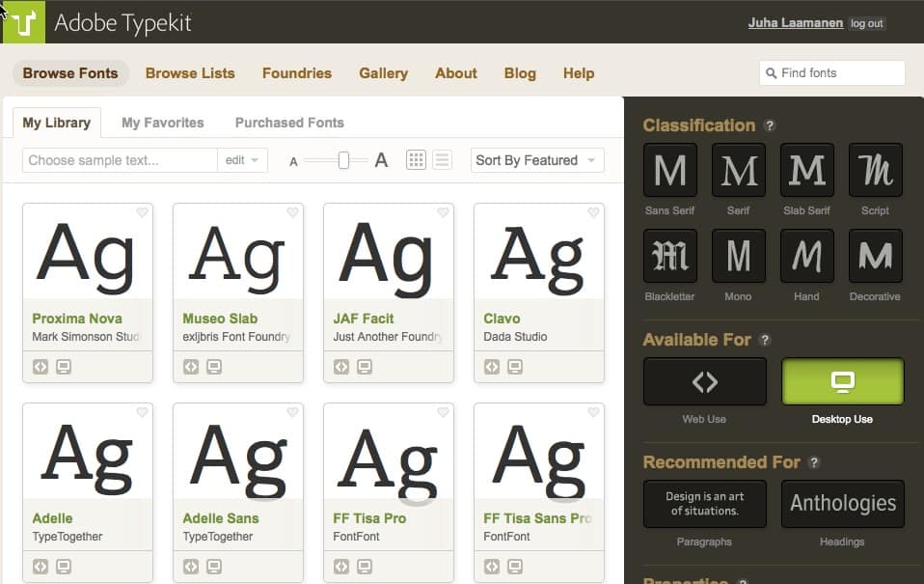
Task: Select the Blackletter classification
Action: [x=670, y=256]
